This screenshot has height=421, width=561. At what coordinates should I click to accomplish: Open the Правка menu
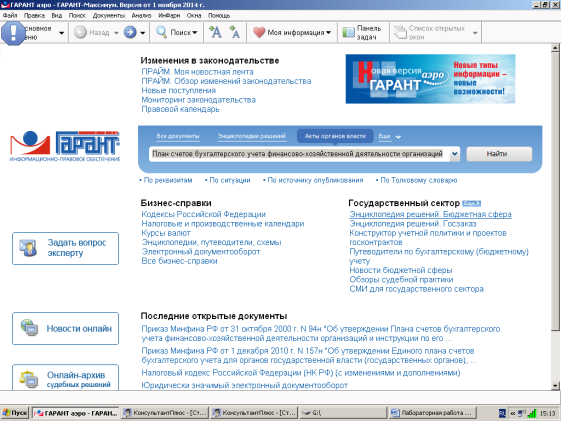[x=34, y=15]
